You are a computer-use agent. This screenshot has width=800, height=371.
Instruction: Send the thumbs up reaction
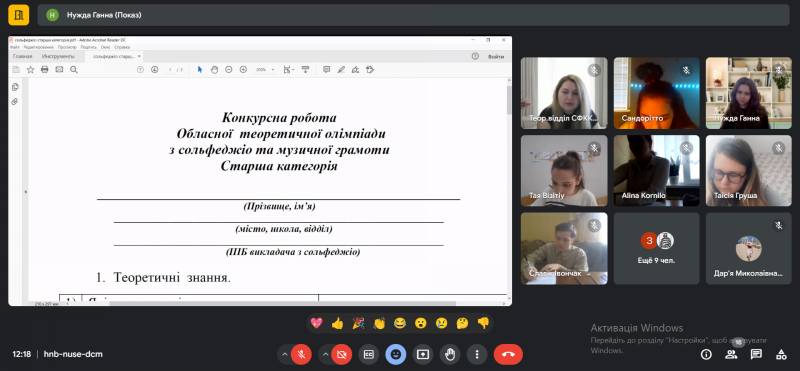pyautogui.click(x=337, y=323)
